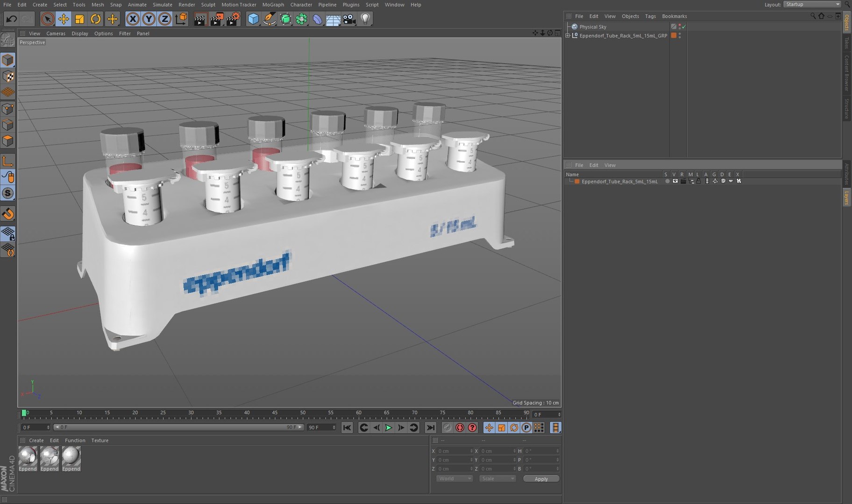
Task: Select the Live Selection tool
Action: [47, 19]
